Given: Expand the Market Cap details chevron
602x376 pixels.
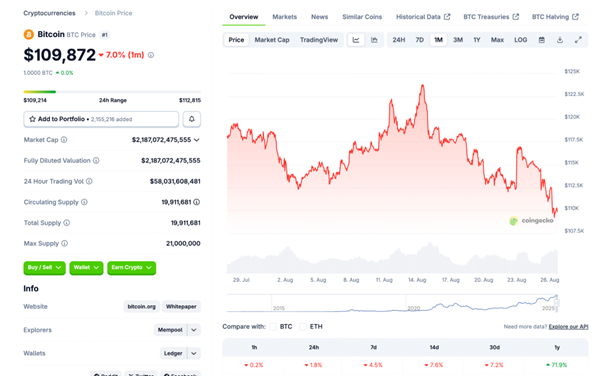Looking at the screenshot, I should pos(197,140).
